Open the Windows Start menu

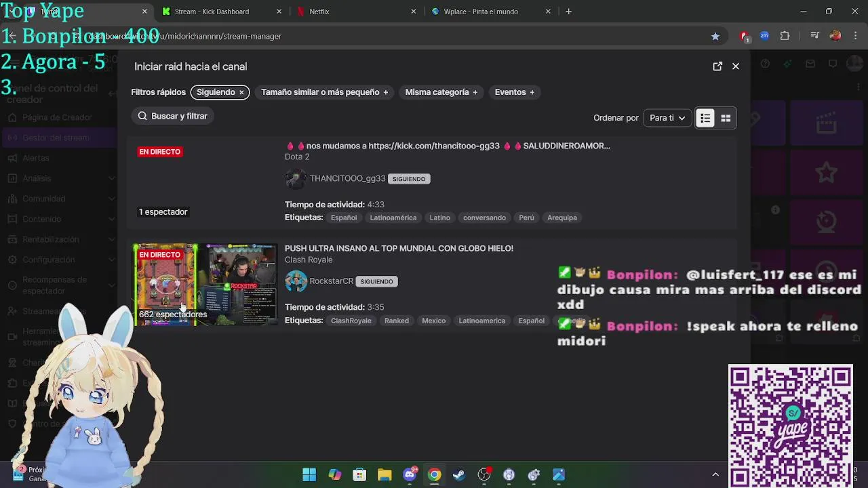click(309, 474)
